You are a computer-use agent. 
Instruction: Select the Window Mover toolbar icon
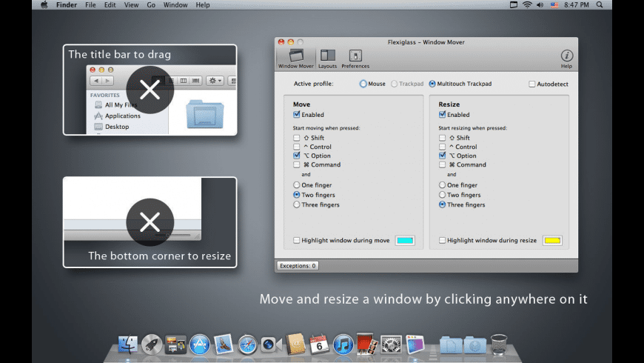pyautogui.click(x=295, y=59)
